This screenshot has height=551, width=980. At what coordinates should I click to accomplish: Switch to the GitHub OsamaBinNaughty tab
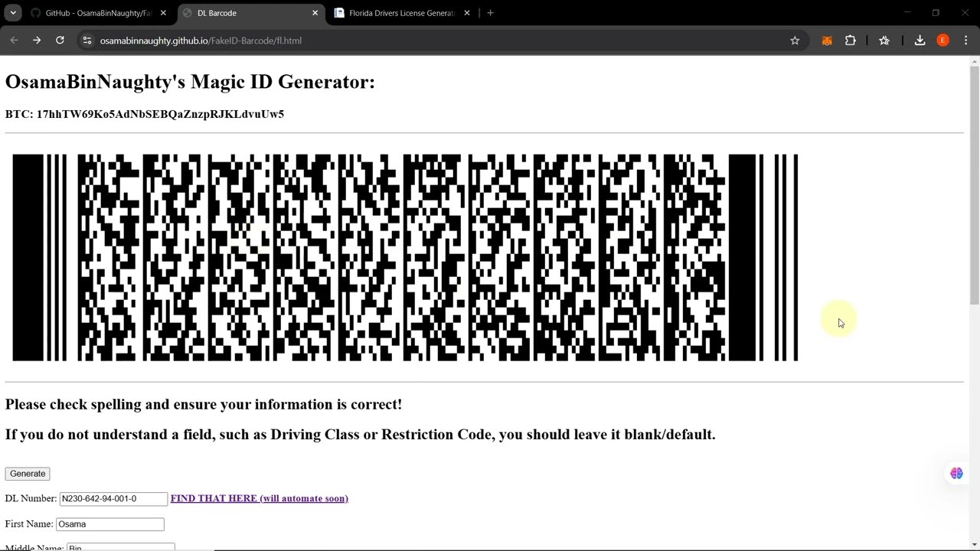pos(98,13)
